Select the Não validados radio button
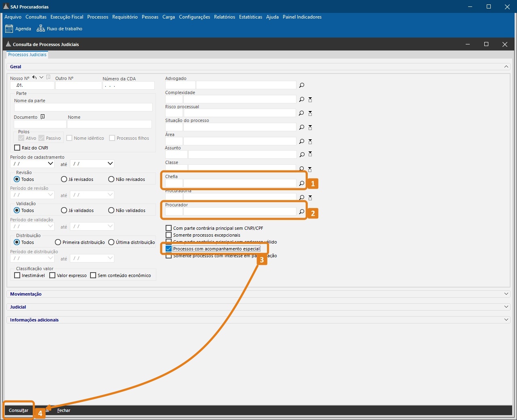The image size is (517, 420). point(111,210)
